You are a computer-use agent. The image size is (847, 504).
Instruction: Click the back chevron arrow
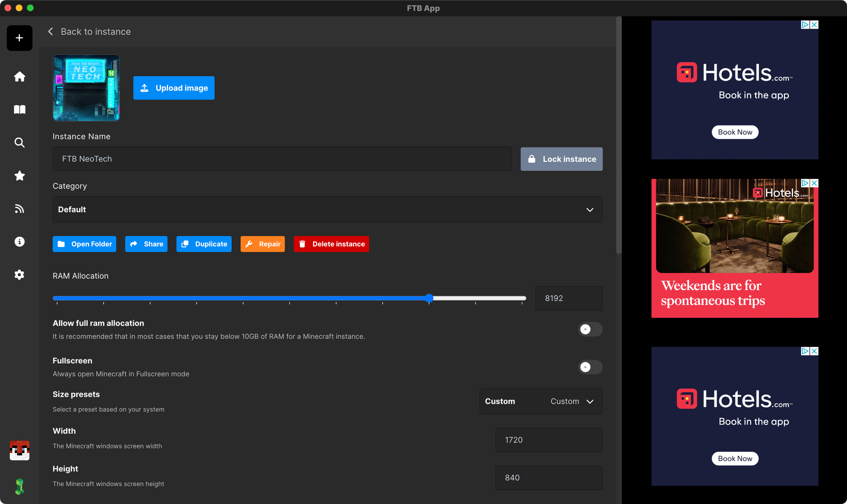click(51, 32)
